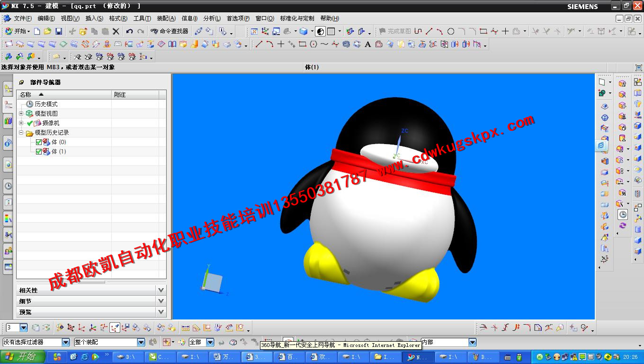Select the Polygon curve tool

coord(313,44)
